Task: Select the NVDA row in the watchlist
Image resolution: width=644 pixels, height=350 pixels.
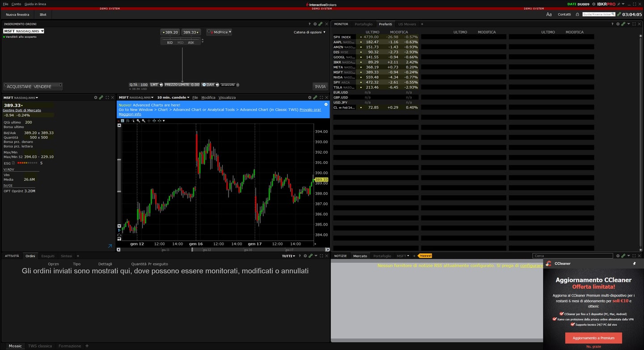Action: 375,77
